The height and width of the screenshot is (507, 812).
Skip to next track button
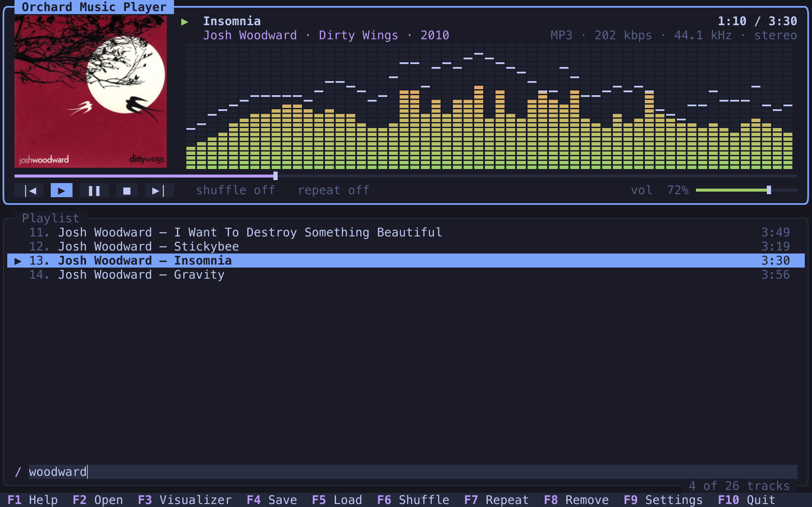159,190
